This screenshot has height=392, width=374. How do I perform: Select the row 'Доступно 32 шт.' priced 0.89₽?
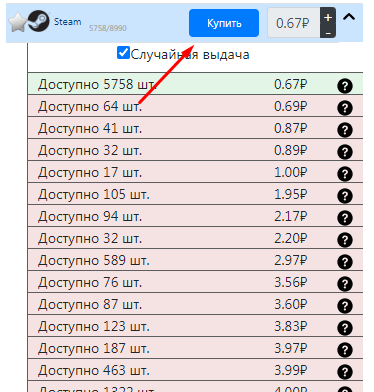195,150
